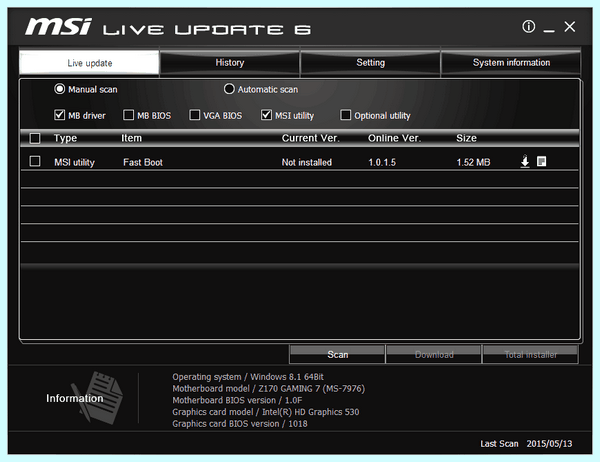Click the Size column header
Viewport: 600px width, 462px height.
pyautogui.click(x=466, y=138)
